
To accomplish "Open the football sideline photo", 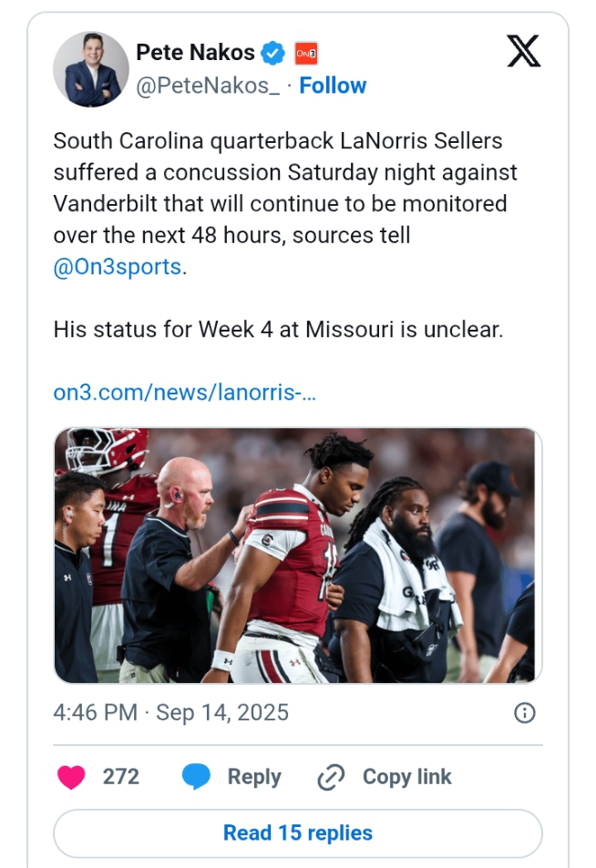I will (298, 555).
